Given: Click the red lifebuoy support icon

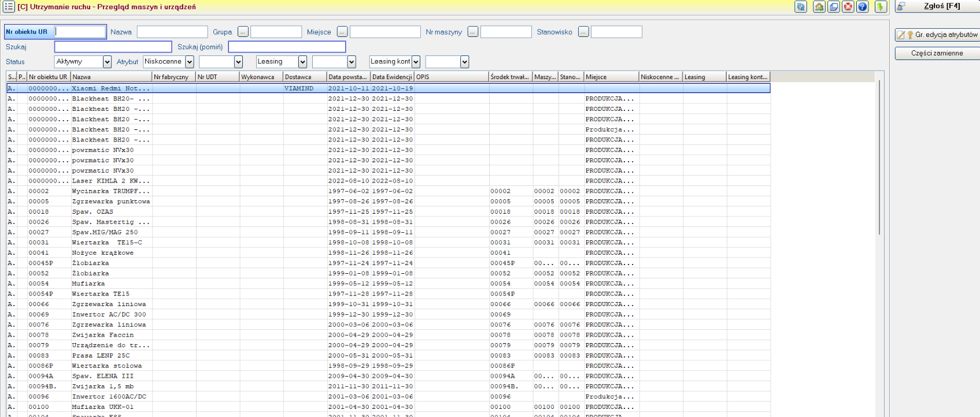Looking at the screenshot, I should [848, 7].
